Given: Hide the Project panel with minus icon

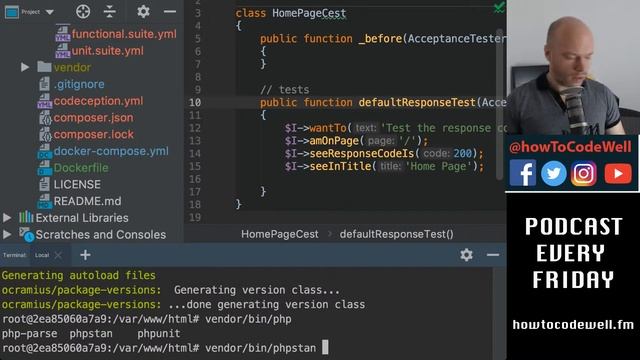Looking at the screenshot, I should coord(170,11).
